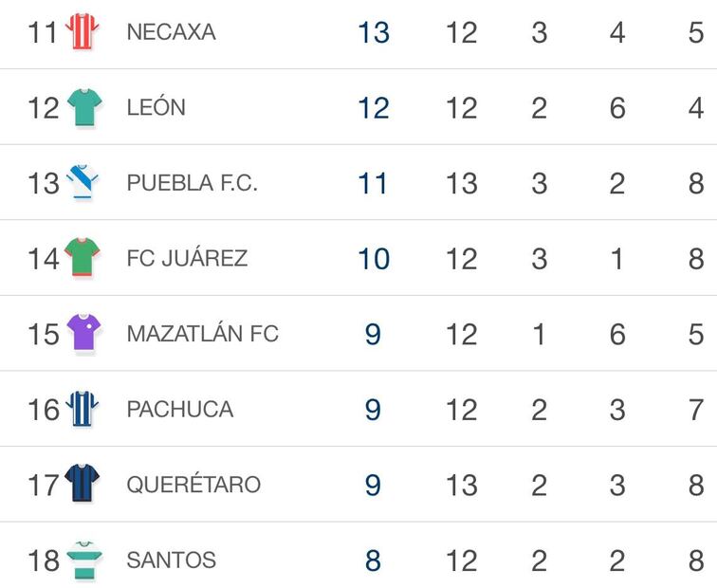Click the Puebla F.C. sash jersey icon
The image size is (717, 588).
[x=83, y=182]
